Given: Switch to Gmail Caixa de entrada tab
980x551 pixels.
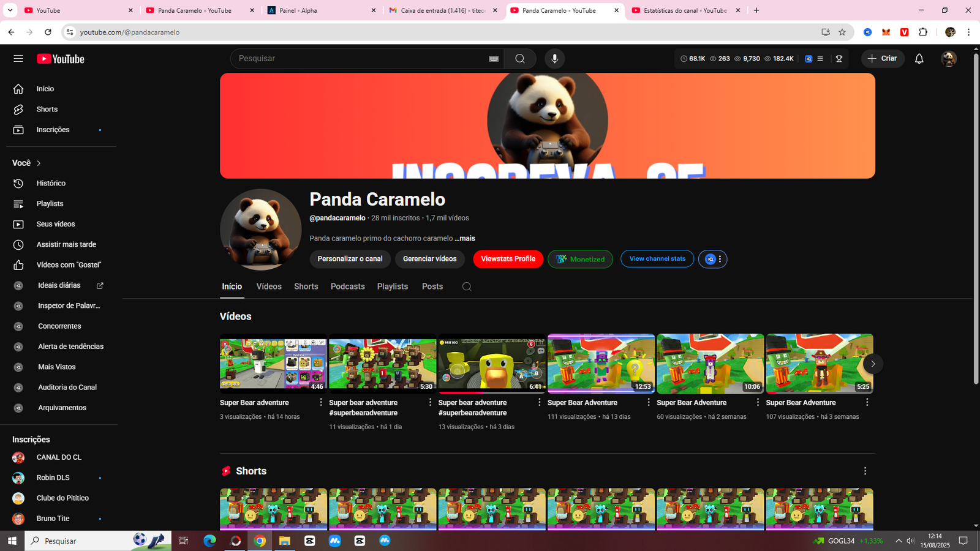Looking at the screenshot, I should coord(443,10).
